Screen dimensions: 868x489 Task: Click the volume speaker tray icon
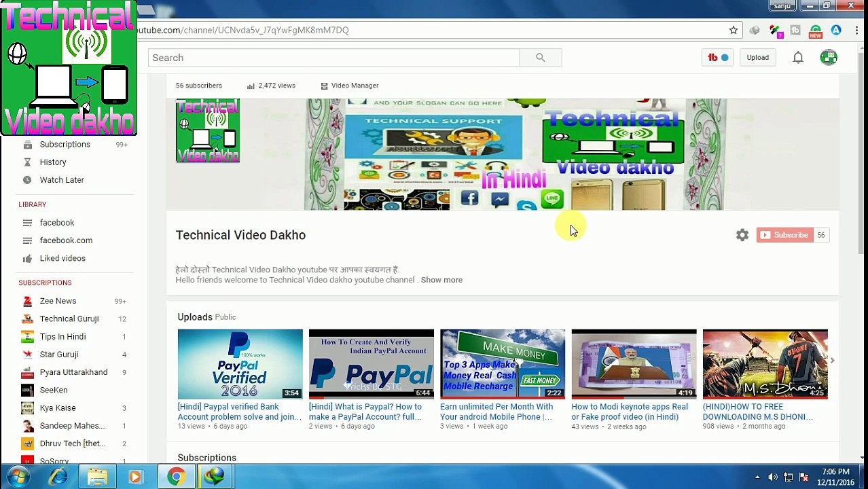772,477
